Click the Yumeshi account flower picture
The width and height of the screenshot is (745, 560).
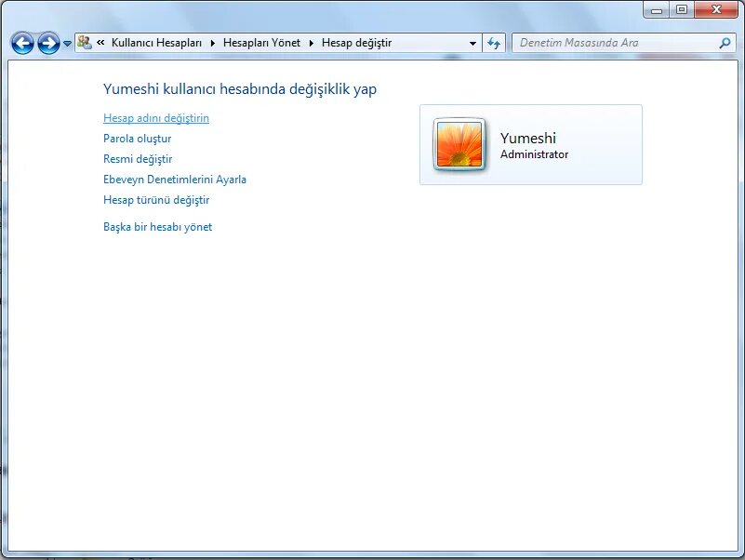pyautogui.click(x=459, y=144)
